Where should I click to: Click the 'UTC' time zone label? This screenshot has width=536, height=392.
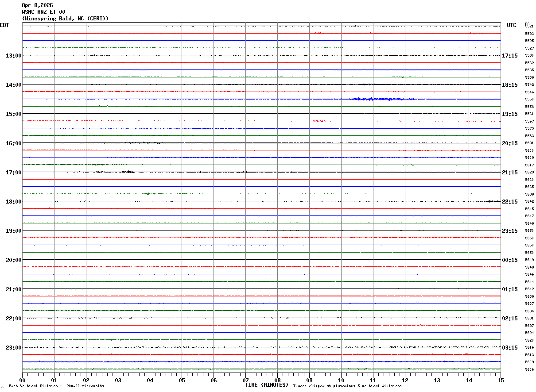pyautogui.click(x=512, y=25)
